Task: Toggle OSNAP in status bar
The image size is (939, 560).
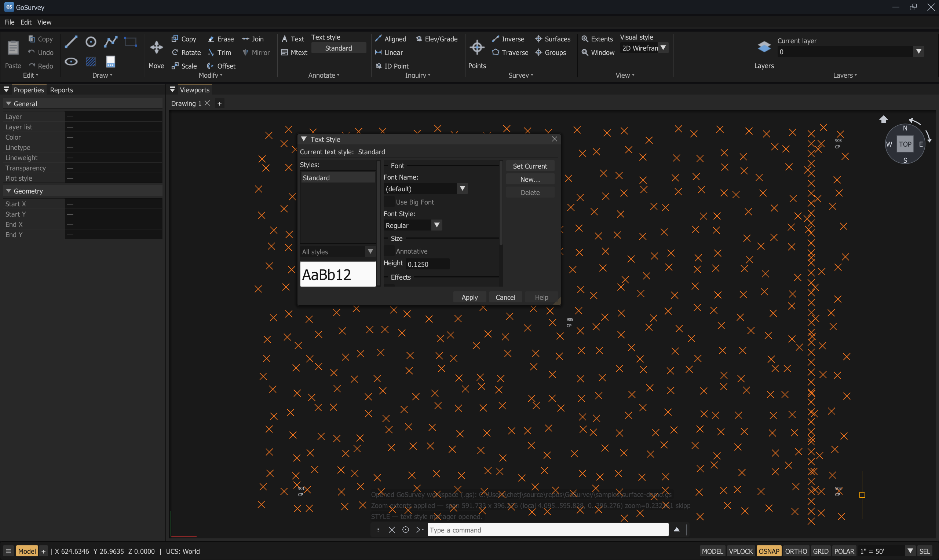Action: point(769,551)
